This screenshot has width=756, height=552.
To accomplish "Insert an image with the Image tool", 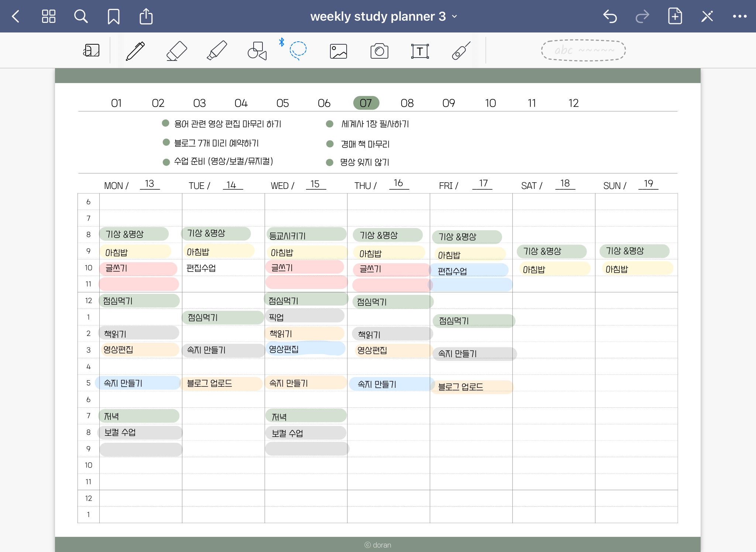I will click(x=339, y=51).
